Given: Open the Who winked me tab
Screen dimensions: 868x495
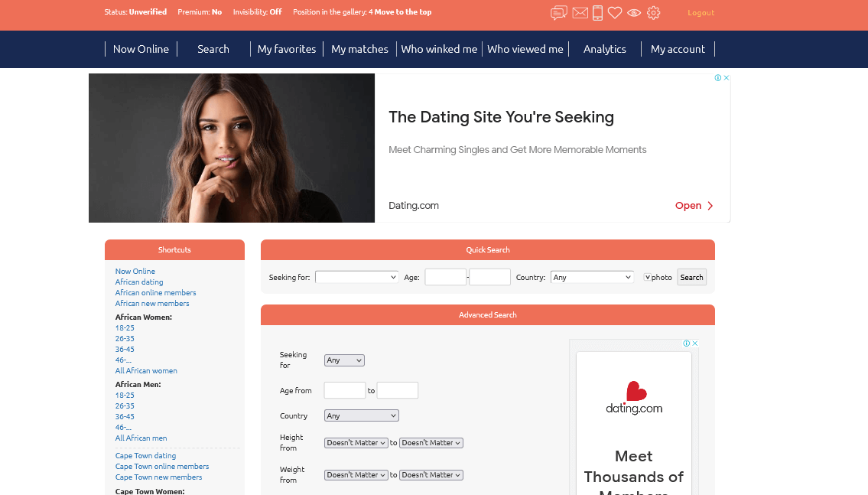Looking at the screenshot, I should tap(439, 49).
